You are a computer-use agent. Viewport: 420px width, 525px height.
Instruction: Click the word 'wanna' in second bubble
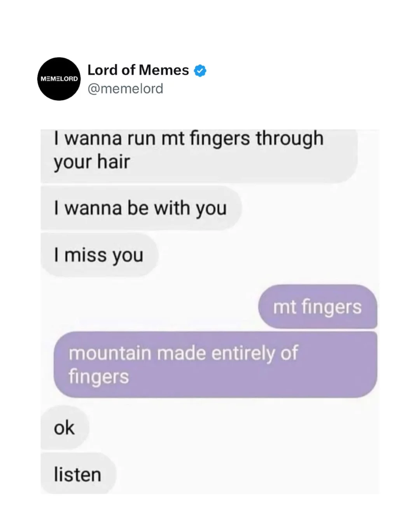pos(93,208)
